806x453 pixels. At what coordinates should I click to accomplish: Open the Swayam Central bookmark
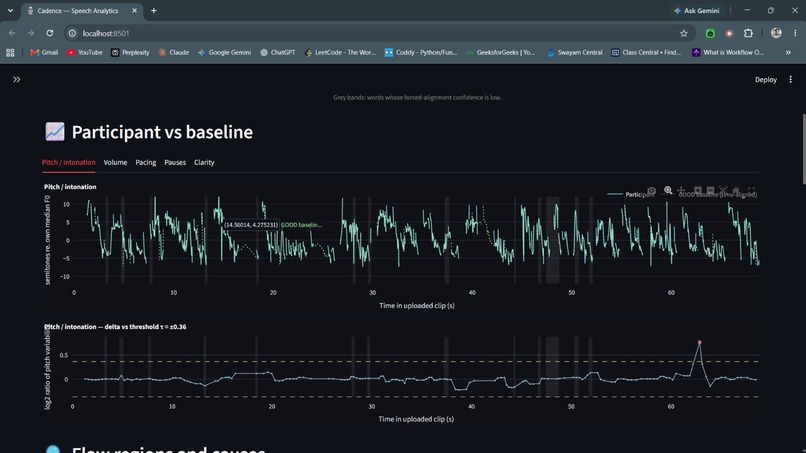coord(575,52)
